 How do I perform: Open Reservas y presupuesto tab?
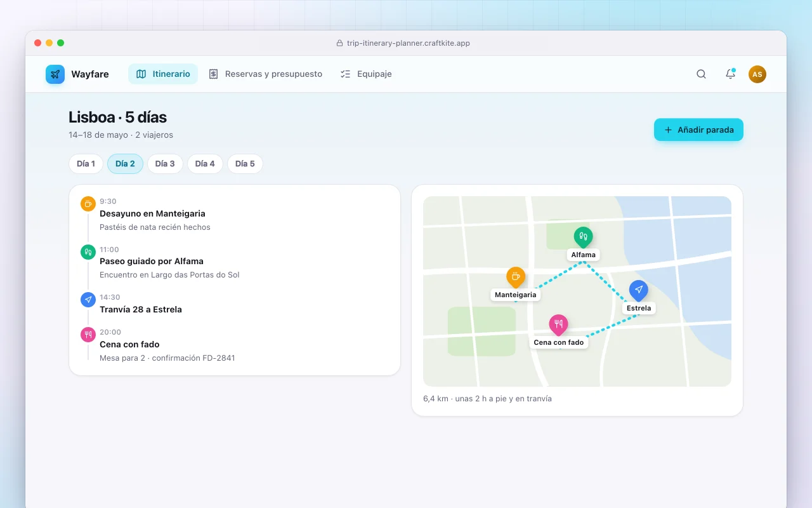pos(265,74)
